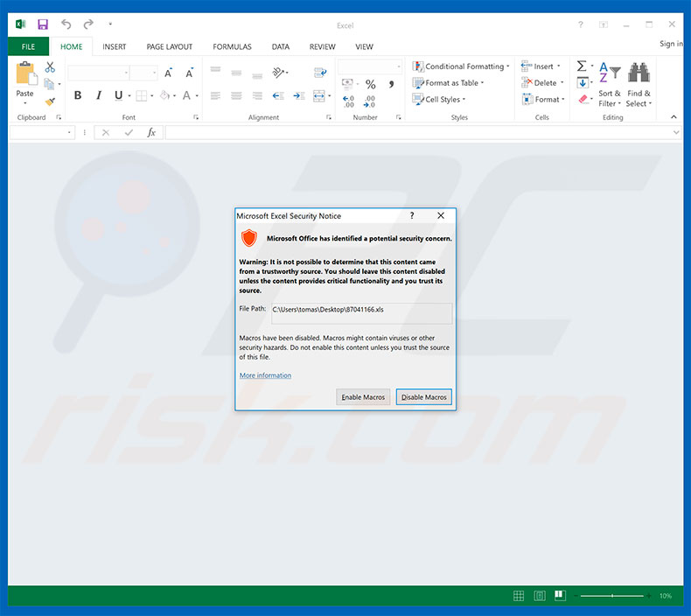Open Cell Styles dropdown
Viewport: 691px width, 616px height.
pos(438,99)
